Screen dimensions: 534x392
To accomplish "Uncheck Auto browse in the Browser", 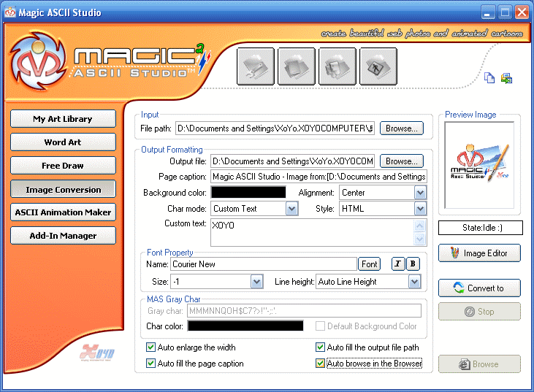I will [320, 363].
